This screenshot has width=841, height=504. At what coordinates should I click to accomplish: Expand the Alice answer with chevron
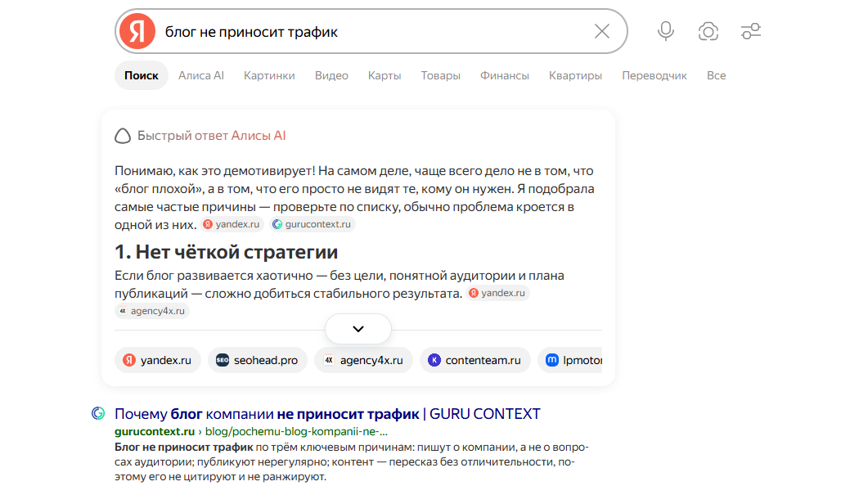[358, 329]
